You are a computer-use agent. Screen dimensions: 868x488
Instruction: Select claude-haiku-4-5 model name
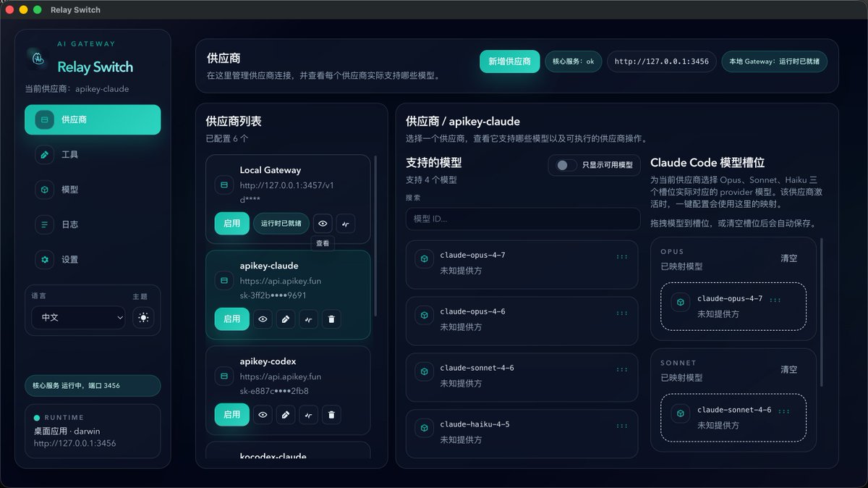click(x=475, y=424)
